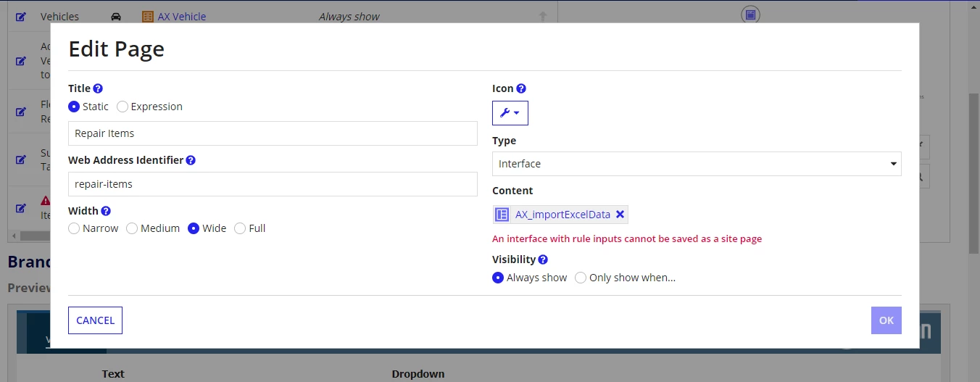
Task: Choose Narrow width
Action: [74, 228]
